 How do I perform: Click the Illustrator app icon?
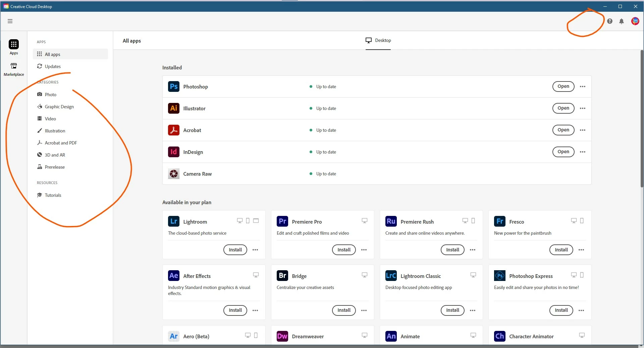pos(174,108)
